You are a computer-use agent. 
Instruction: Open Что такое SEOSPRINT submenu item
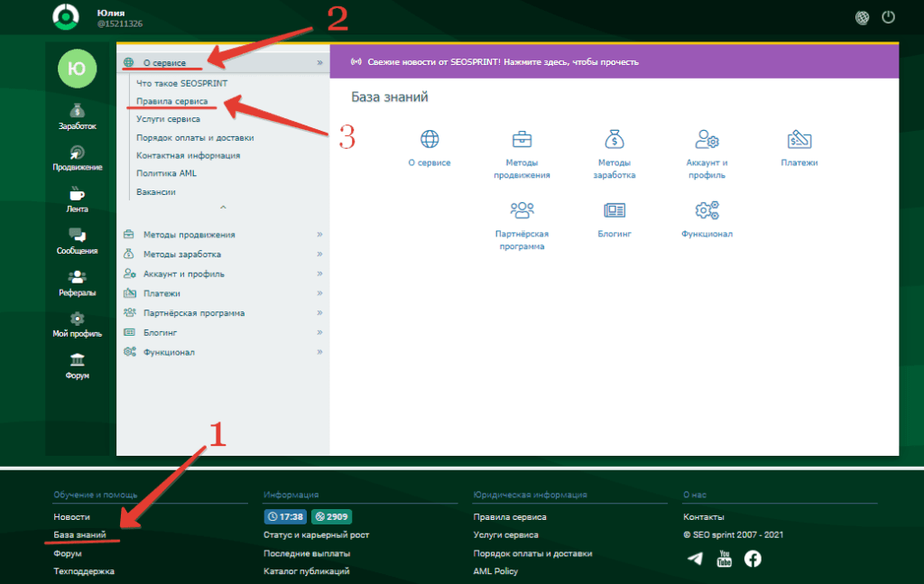click(x=181, y=83)
